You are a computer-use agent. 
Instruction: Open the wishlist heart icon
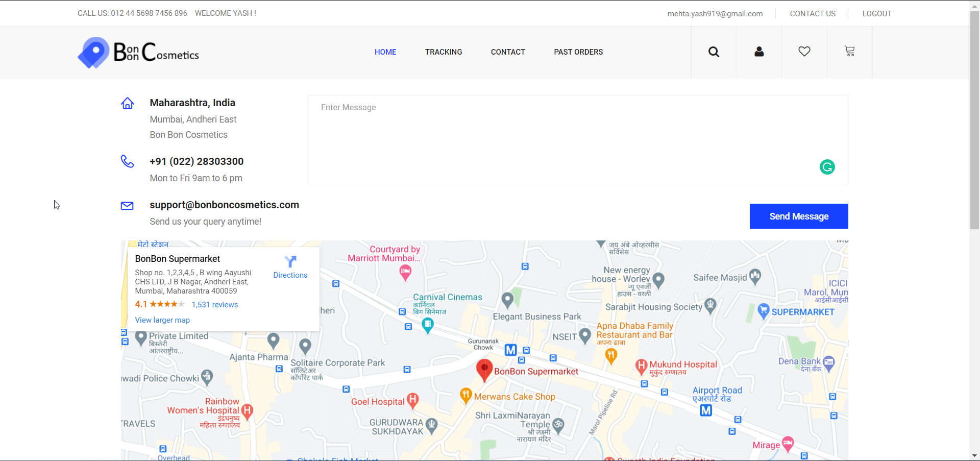pos(804,52)
